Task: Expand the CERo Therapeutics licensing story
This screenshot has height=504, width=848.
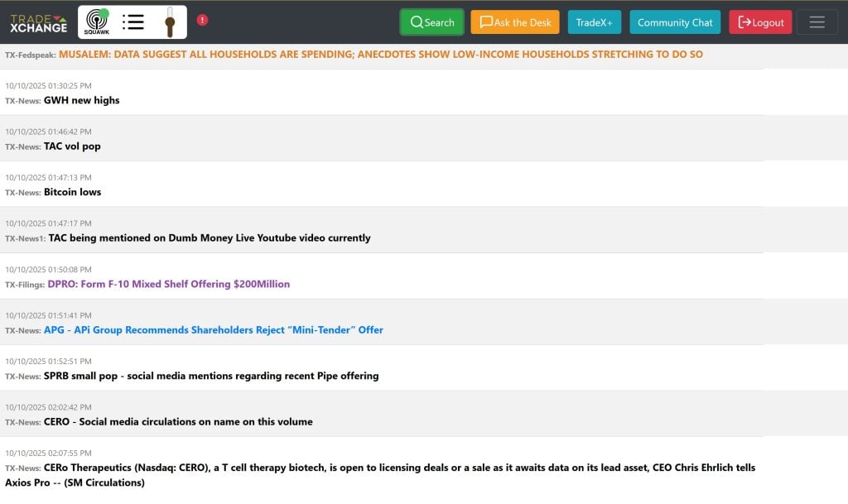Action: click(x=402, y=468)
